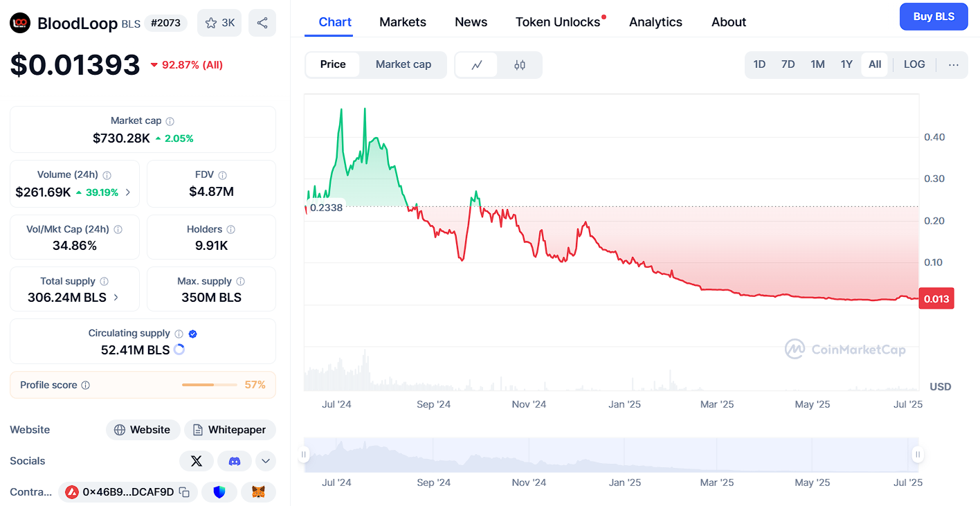
Task: Click the 9.91K holders value
Action: [x=211, y=245]
